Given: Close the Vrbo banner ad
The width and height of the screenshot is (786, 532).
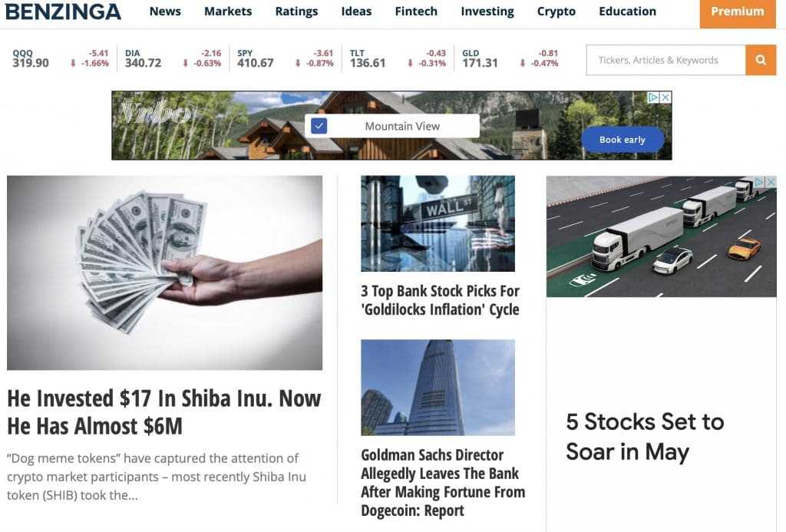Looking at the screenshot, I should tap(665, 97).
